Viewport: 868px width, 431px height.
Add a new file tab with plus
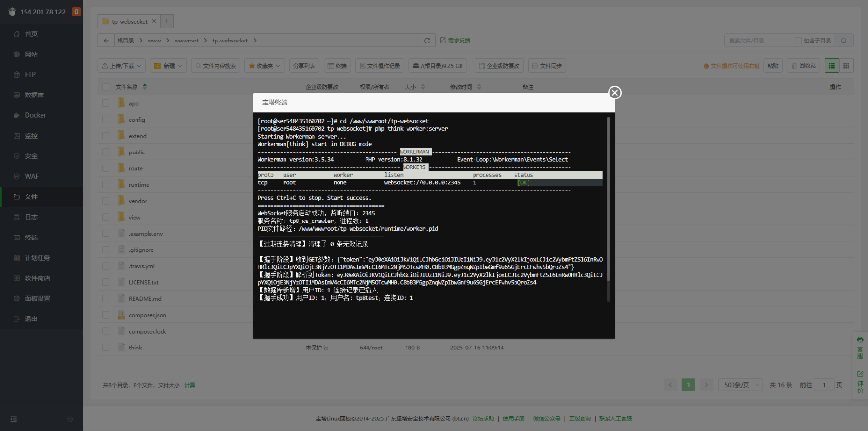pos(166,21)
